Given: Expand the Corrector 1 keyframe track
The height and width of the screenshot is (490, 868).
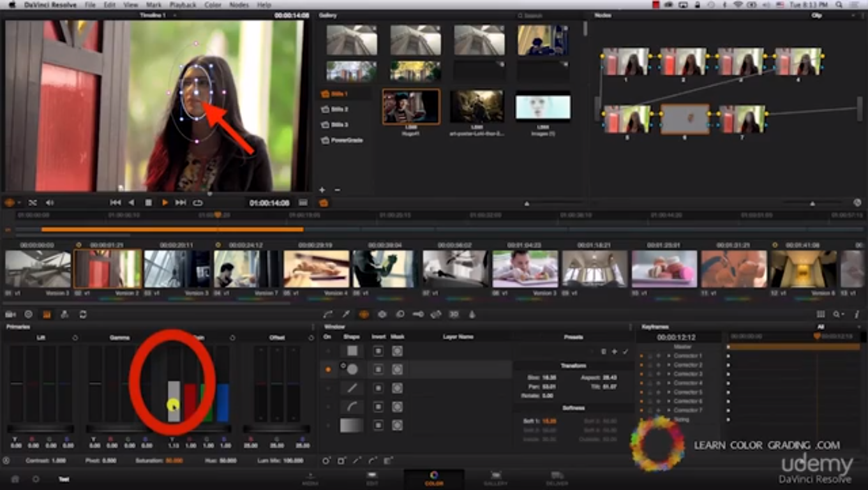Looking at the screenshot, I should pyautogui.click(x=669, y=356).
